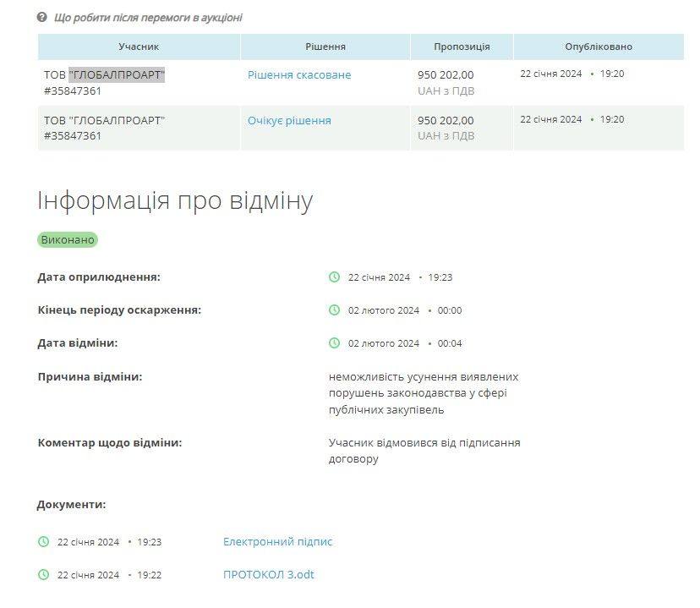Click the Учасник column header
Viewport: 700px width, 608px height.
pos(139,47)
